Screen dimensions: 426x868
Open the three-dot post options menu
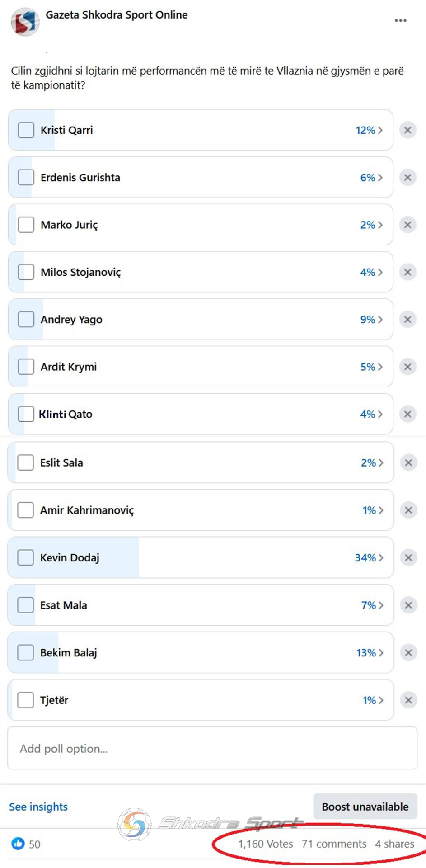(x=400, y=21)
